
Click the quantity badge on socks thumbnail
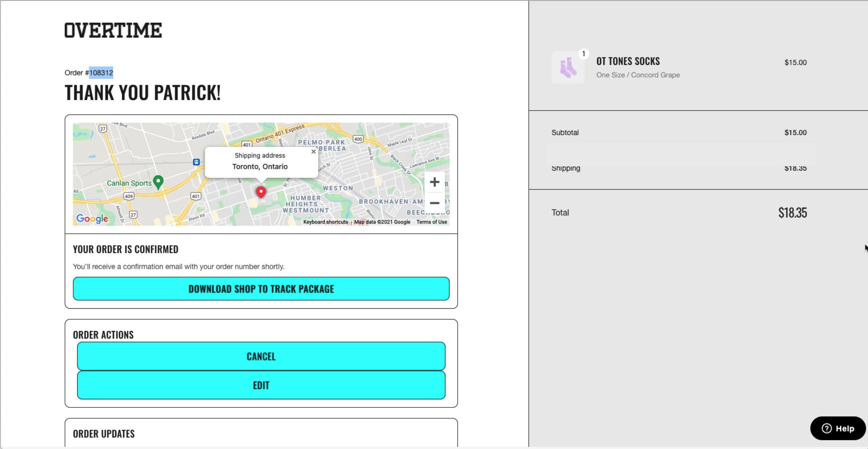(583, 54)
